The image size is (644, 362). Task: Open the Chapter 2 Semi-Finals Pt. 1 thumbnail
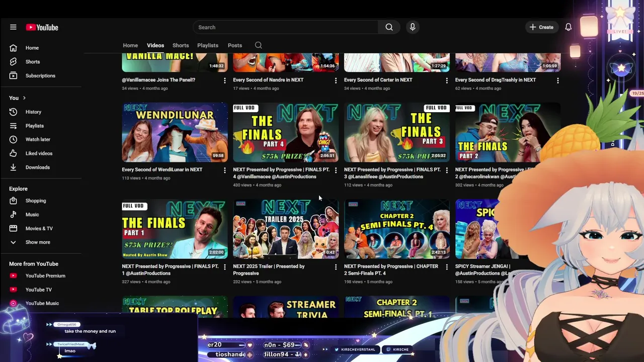[x=397, y=307]
